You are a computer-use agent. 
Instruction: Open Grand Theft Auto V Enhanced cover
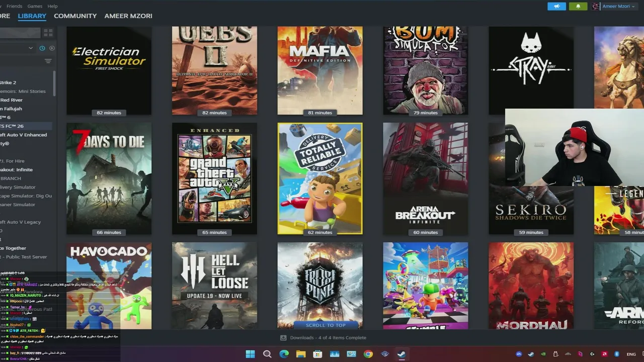click(214, 178)
